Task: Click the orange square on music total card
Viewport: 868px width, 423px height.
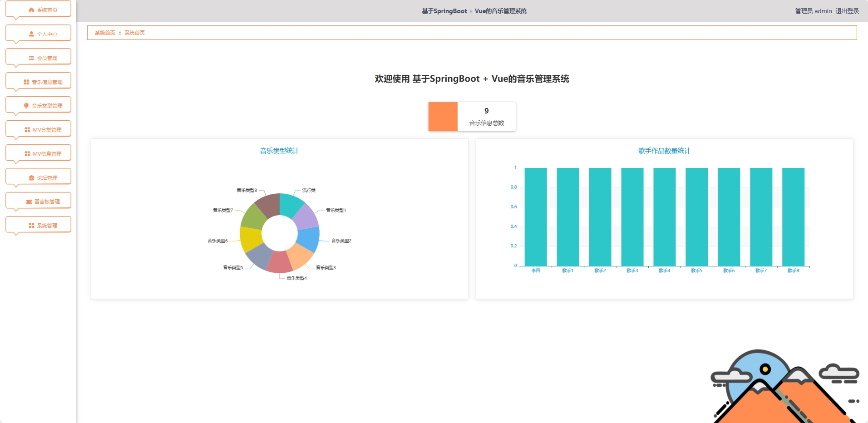Action: [x=443, y=117]
